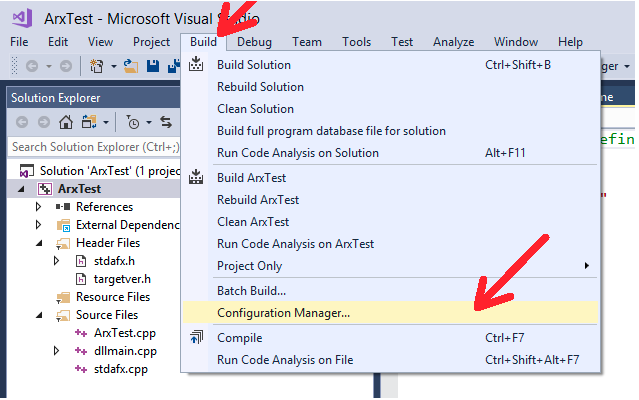Open Configuration Manager...
The height and width of the screenshot is (400, 639).
pyautogui.click(x=390, y=313)
